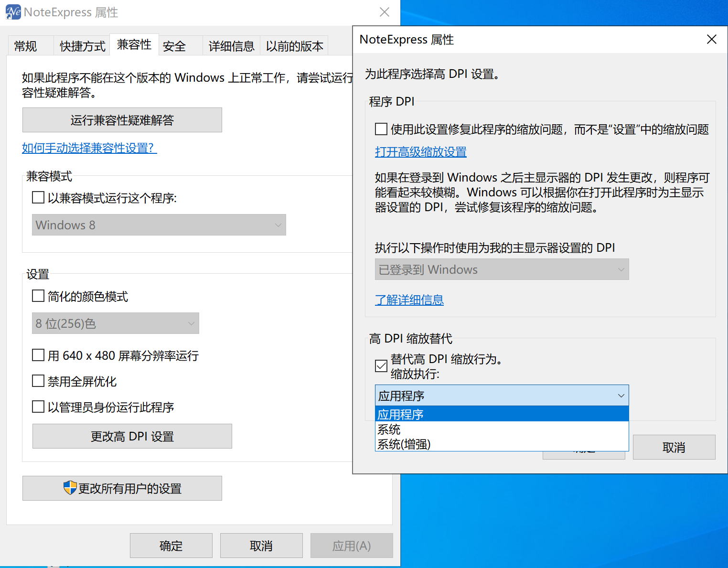Check 使用此设置修复此程序的缩放问题 checkbox
Screen dimensions: 728x568
pyautogui.click(x=381, y=129)
